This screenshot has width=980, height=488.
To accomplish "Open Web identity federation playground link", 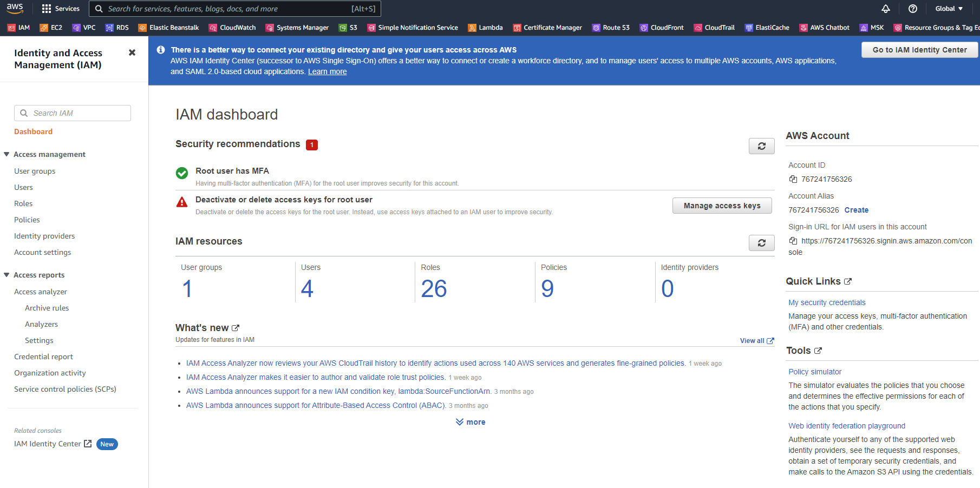I will tap(847, 426).
